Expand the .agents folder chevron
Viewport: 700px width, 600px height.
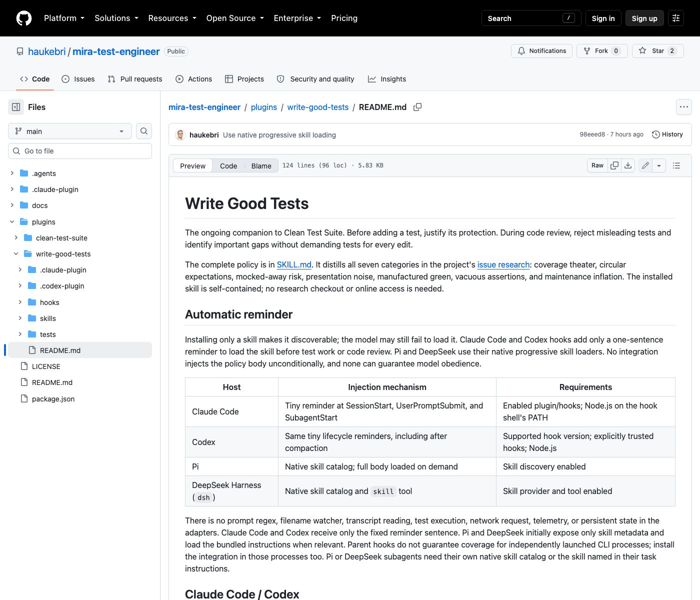click(12, 173)
